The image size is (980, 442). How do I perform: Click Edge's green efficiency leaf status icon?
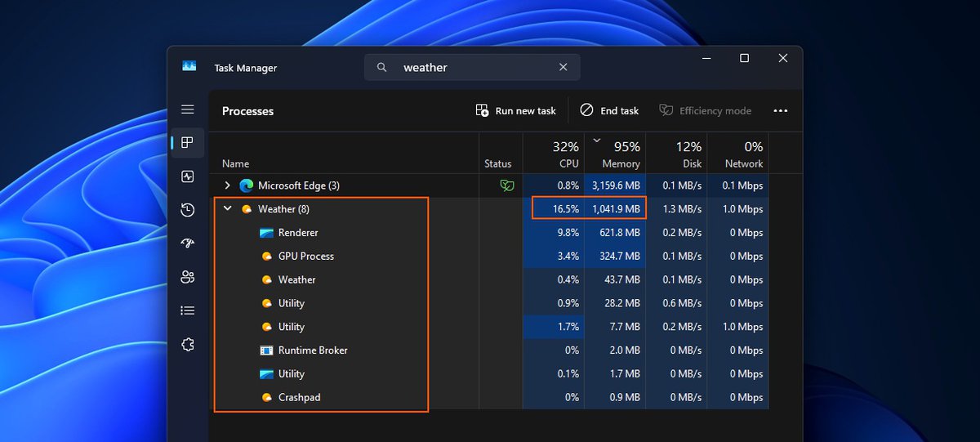507,185
